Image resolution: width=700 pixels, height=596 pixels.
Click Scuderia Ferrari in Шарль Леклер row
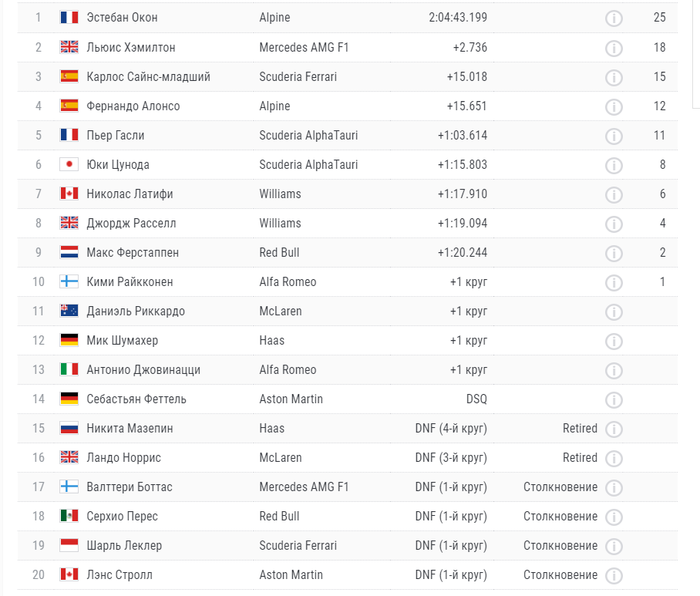click(298, 546)
